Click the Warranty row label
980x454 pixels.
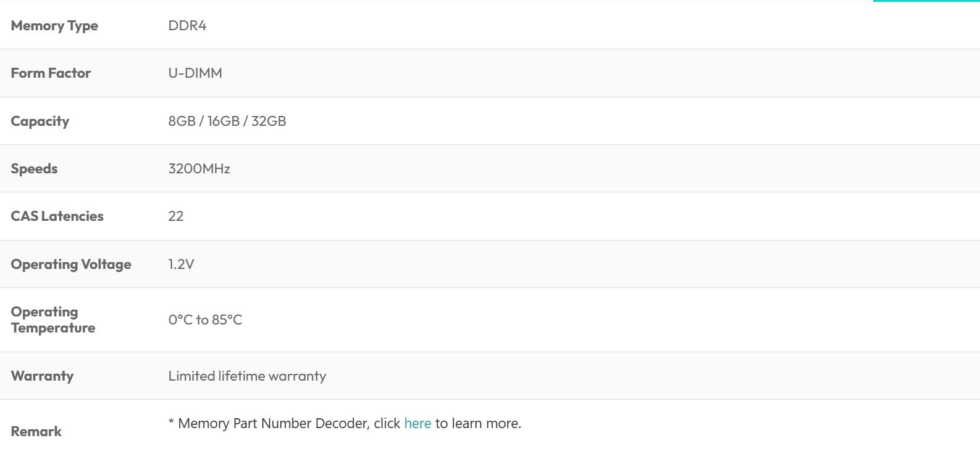[x=42, y=376]
